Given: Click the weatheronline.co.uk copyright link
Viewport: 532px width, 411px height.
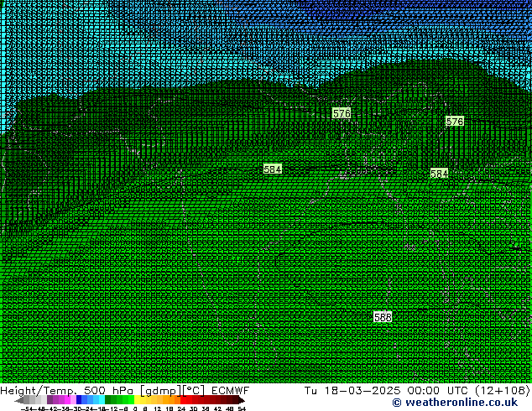Looking at the screenshot, I should (455, 403).
